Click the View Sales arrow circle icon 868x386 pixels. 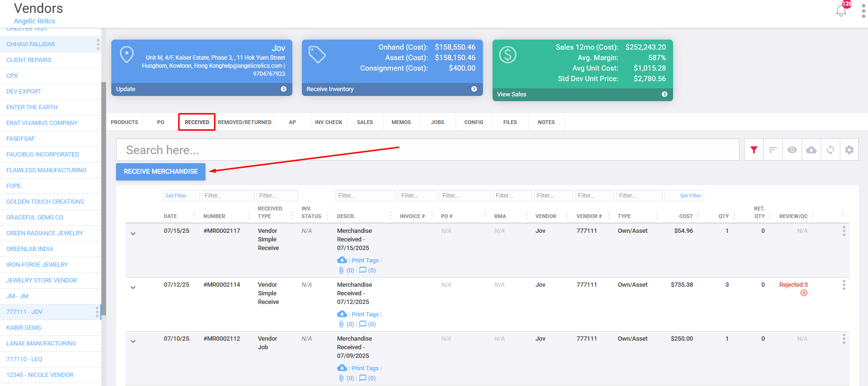tap(664, 94)
